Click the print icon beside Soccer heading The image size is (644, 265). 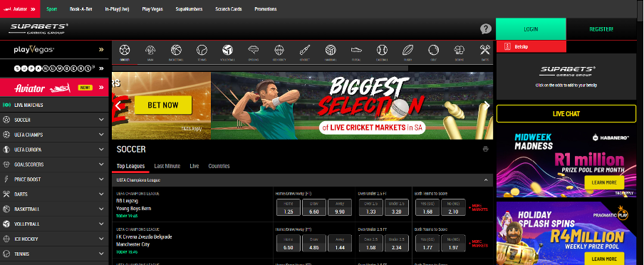click(485, 149)
